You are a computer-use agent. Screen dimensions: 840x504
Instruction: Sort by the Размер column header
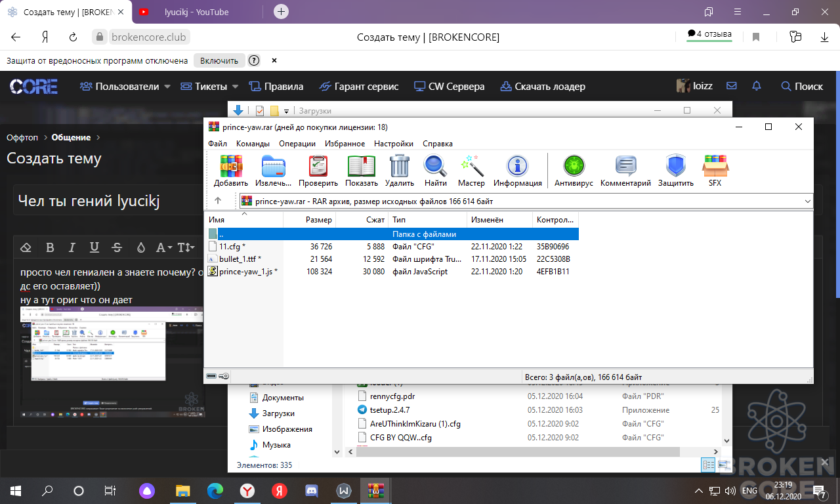click(x=310, y=220)
